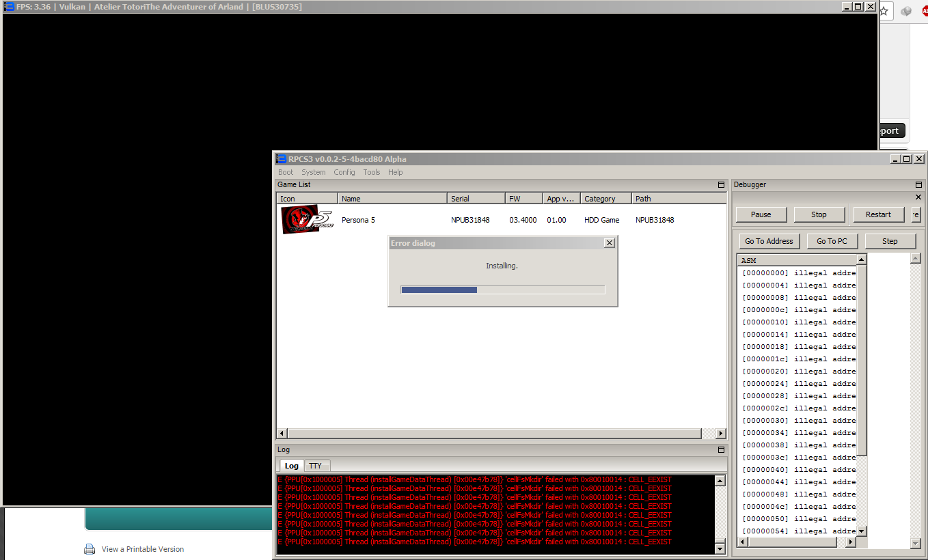
Task: Float the Game List panel using its dock icon
Action: [721, 184]
